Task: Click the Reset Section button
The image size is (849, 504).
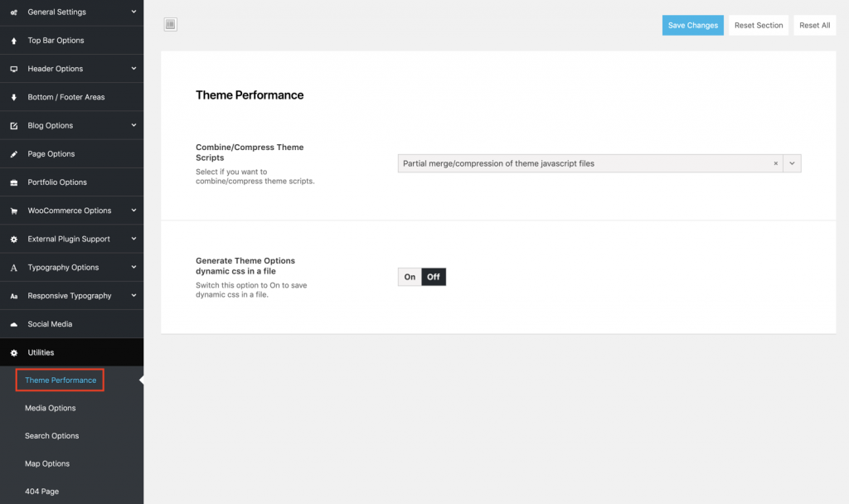Action: [x=758, y=25]
